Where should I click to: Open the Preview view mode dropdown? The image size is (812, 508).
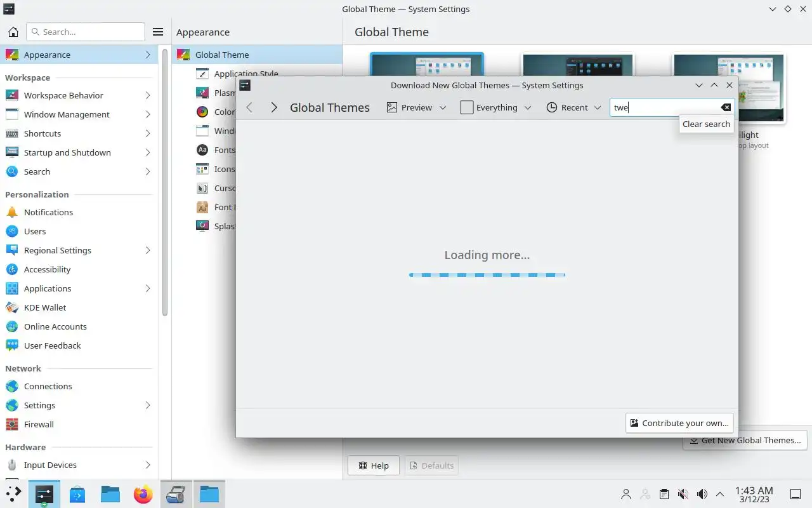[x=417, y=107]
